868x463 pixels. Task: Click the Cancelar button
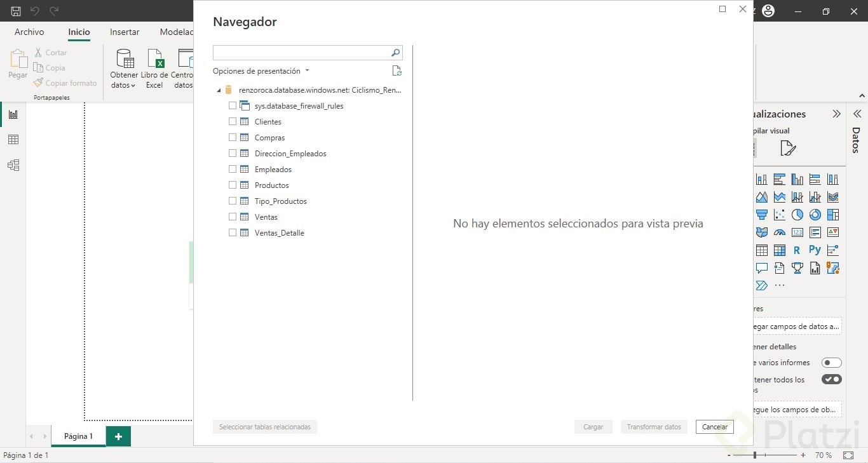[x=715, y=427]
